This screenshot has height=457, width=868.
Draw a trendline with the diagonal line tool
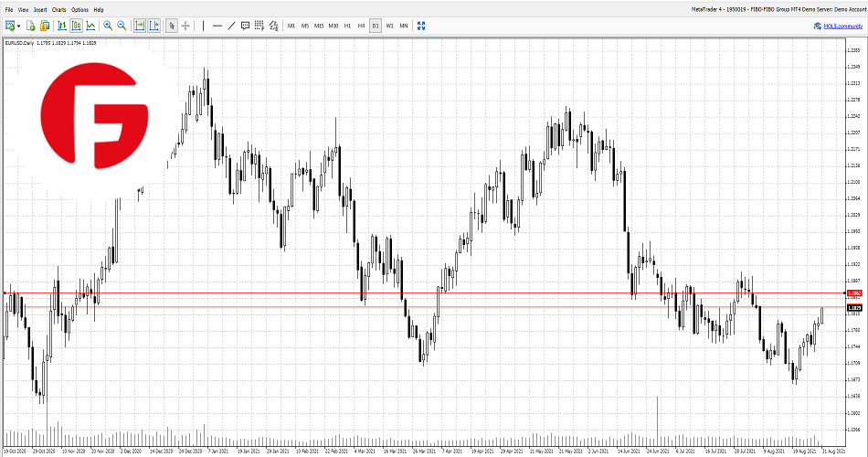(231, 26)
